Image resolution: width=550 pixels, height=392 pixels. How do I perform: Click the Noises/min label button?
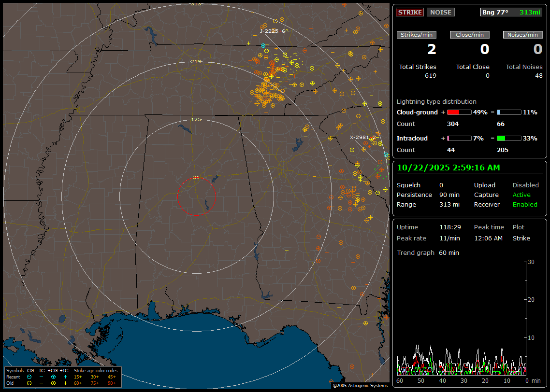tap(523, 35)
